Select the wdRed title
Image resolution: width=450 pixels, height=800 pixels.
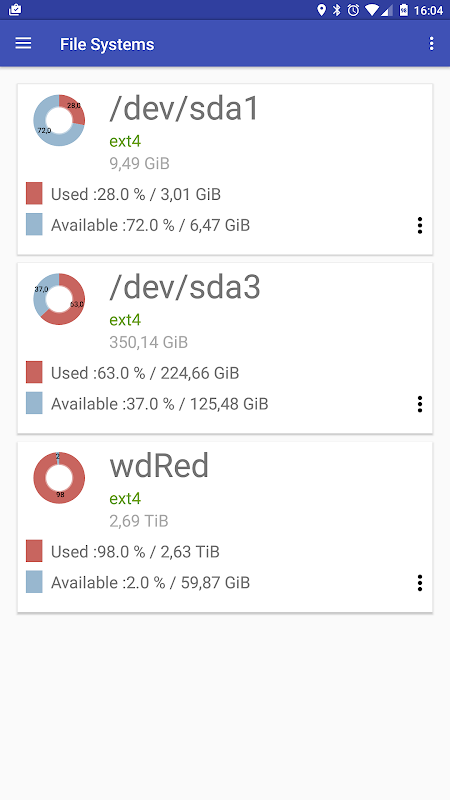159,466
